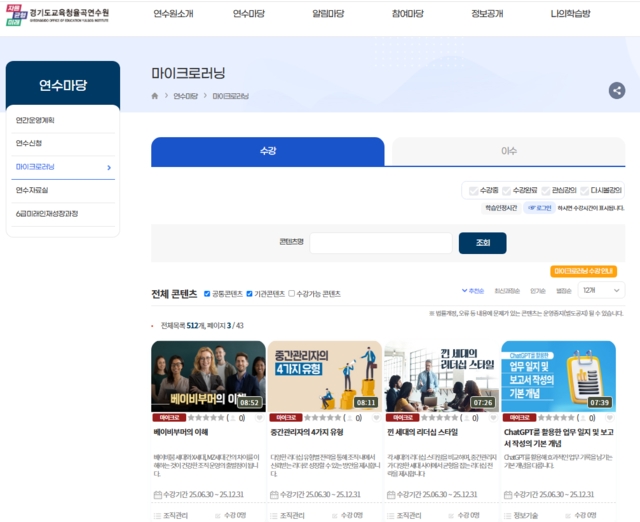
Task: Uncheck the 공통콘텐츠 checkbox
Action: 207,294
